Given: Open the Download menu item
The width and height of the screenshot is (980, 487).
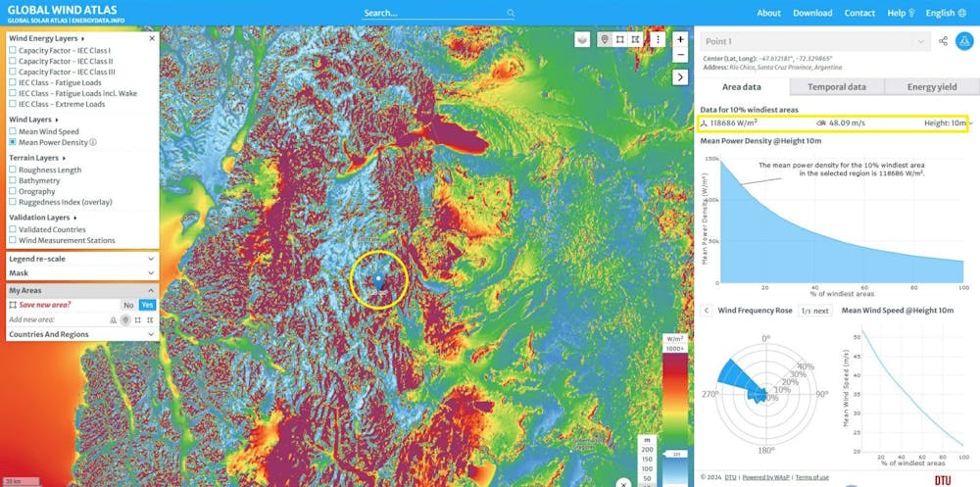Looking at the screenshot, I should 812,13.
